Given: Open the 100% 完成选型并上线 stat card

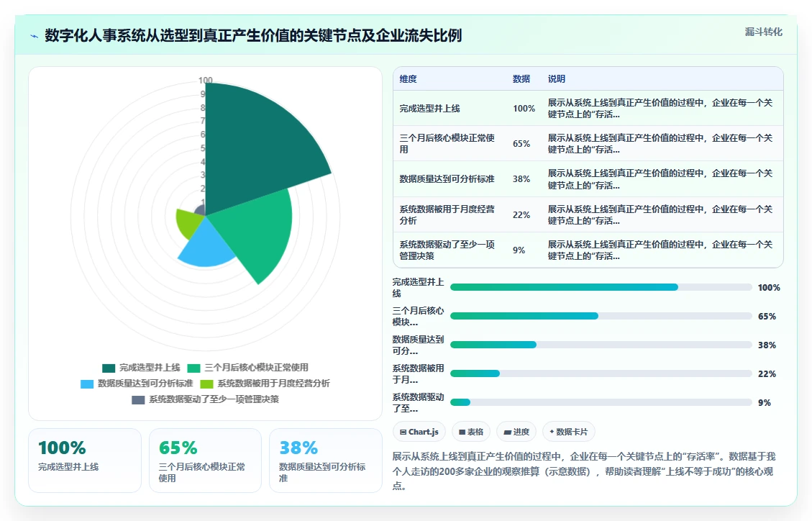Looking at the screenshot, I should [x=85, y=461].
